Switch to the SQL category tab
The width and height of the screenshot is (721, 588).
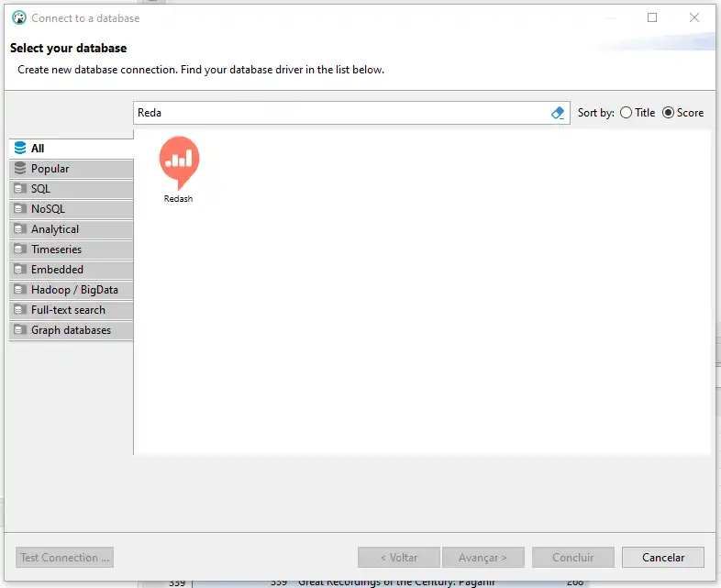(72, 189)
